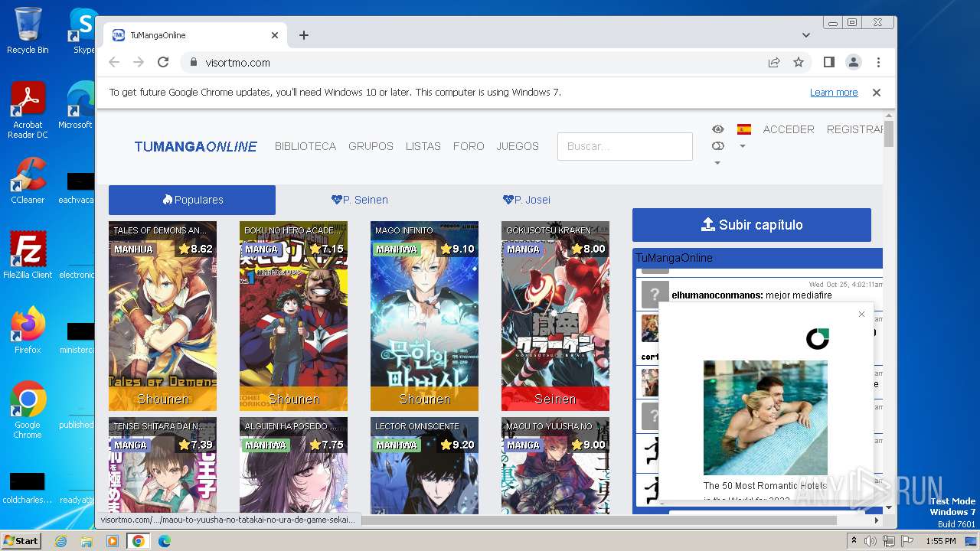Open FORO menu
The height and width of the screenshot is (551, 980).
click(x=469, y=146)
